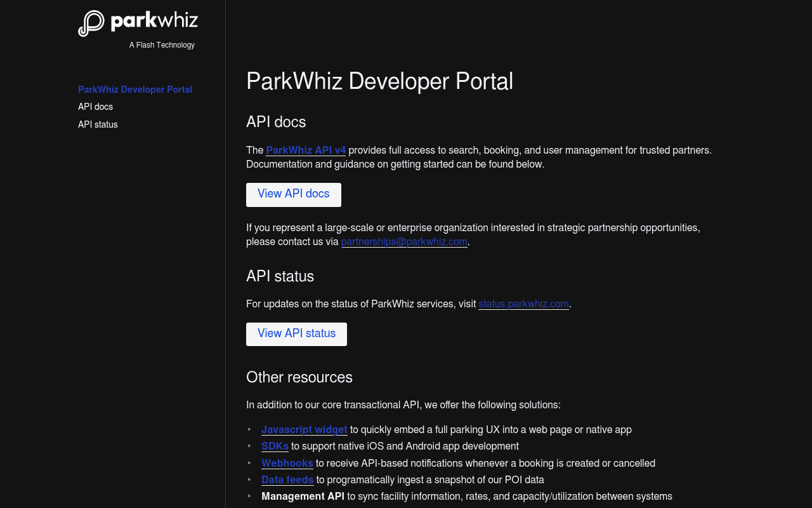
Task: Select the ParkWhiz Developer Portal main heading
Action: (379, 81)
